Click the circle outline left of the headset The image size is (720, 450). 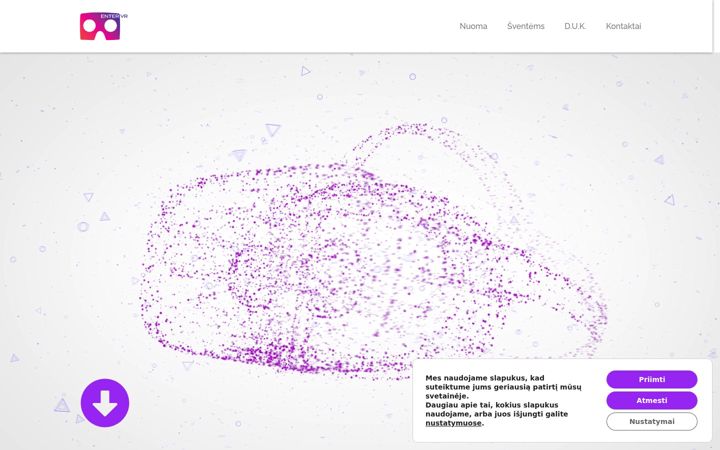pyautogui.click(x=83, y=226)
